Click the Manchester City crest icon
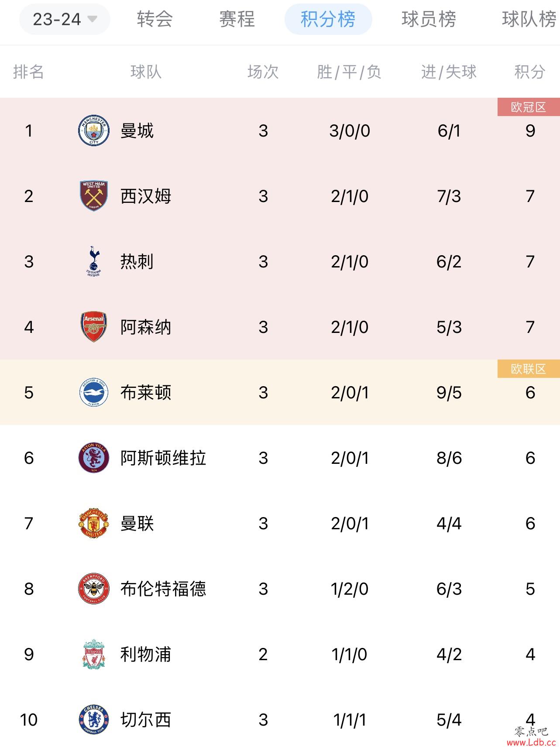Viewport: 560px width, 747px height. [x=94, y=130]
